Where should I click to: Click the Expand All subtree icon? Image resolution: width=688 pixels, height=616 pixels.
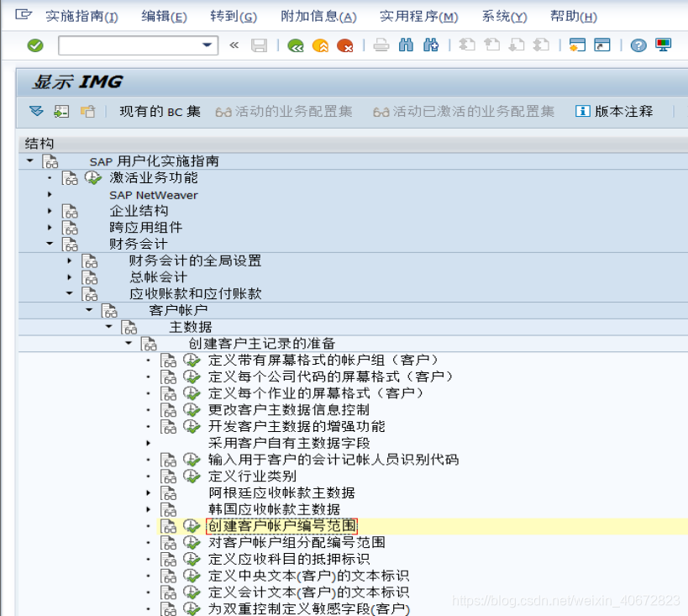[x=36, y=111]
